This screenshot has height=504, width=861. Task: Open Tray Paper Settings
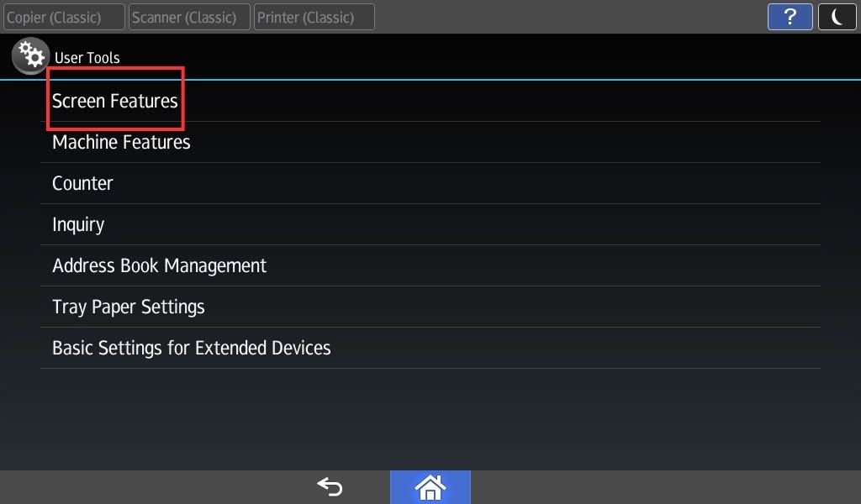click(x=430, y=307)
